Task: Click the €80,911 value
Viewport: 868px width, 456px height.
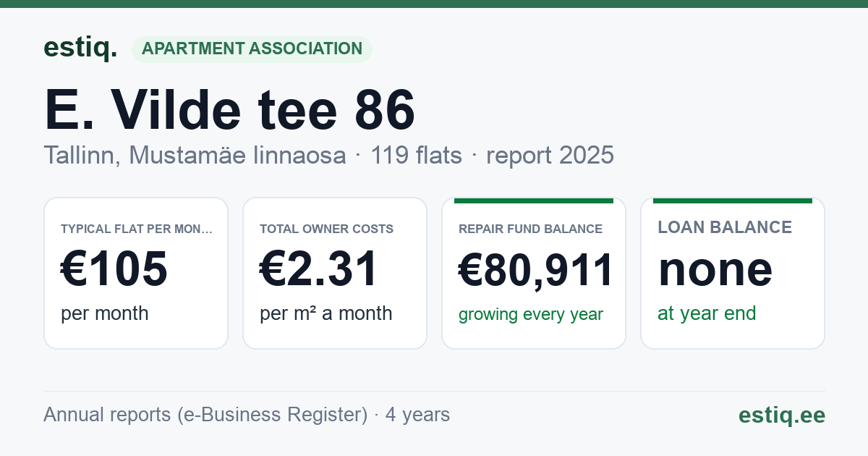Action: coord(536,269)
